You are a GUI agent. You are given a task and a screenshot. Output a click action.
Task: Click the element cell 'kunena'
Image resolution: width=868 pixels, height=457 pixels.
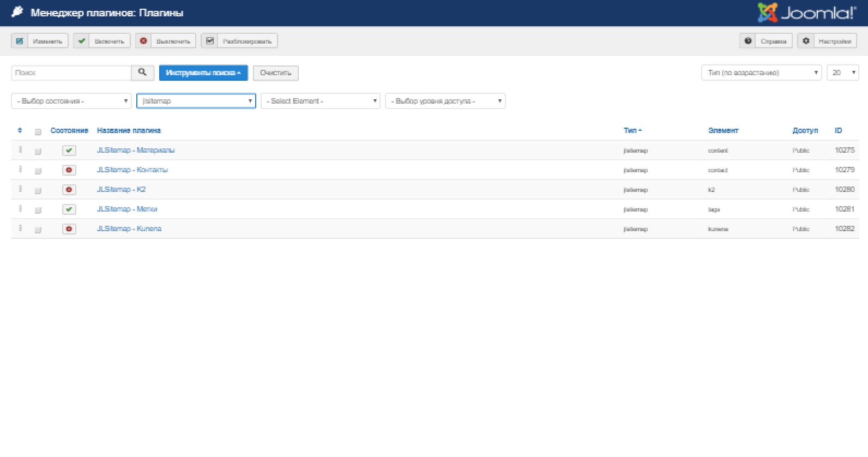pos(718,229)
